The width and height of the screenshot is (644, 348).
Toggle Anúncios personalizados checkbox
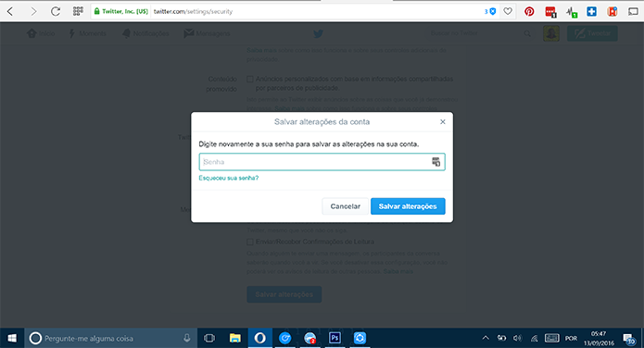(x=249, y=79)
